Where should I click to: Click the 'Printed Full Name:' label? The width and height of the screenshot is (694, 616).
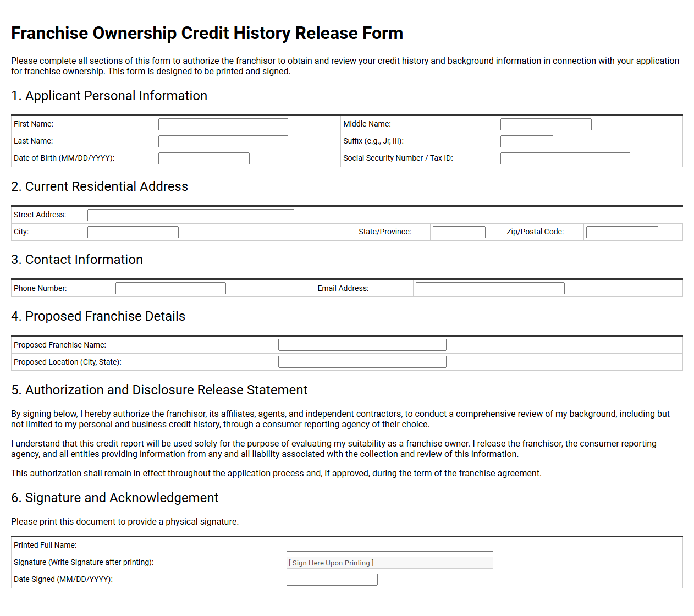[x=45, y=546]
